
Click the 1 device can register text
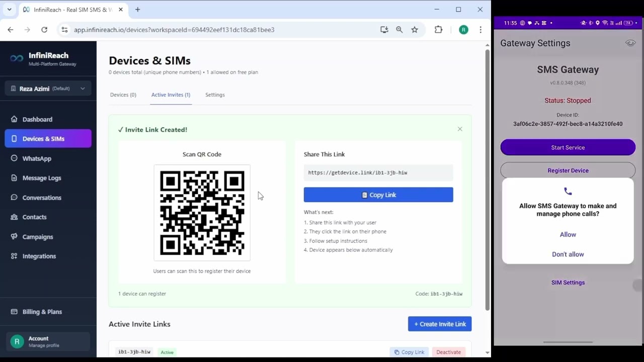point(142,294)
